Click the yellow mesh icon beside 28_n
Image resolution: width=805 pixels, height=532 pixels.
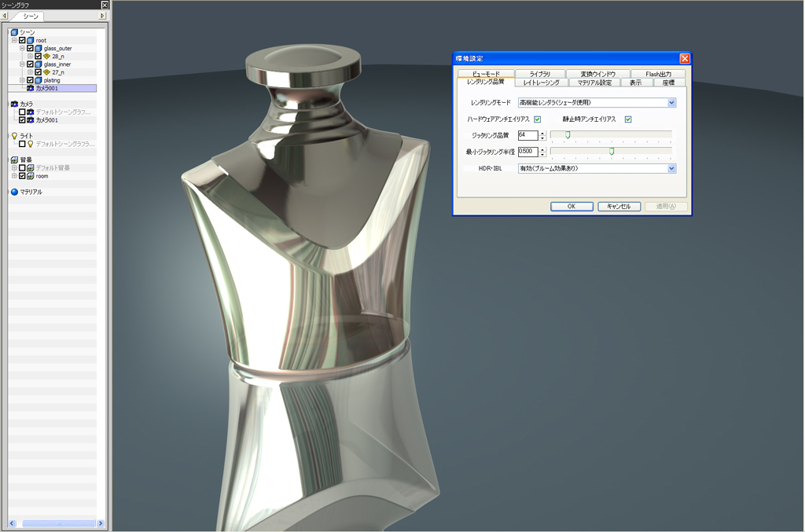click(x=46, y=57)
